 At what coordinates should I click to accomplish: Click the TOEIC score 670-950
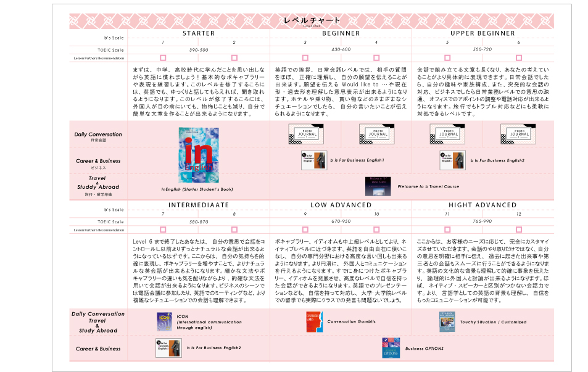(341, 221)
